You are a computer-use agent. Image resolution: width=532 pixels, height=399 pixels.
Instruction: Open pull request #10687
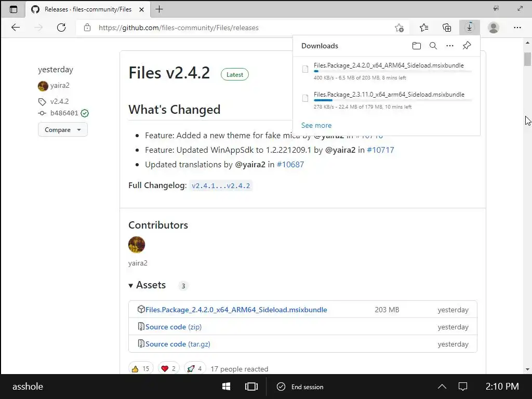(290, 165)
